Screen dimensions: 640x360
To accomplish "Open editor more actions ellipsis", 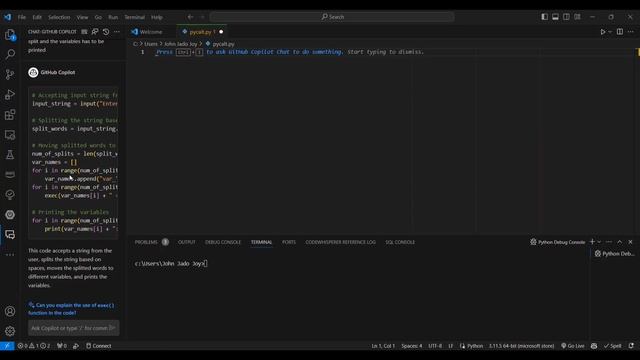I will click(x=631, y=32).
